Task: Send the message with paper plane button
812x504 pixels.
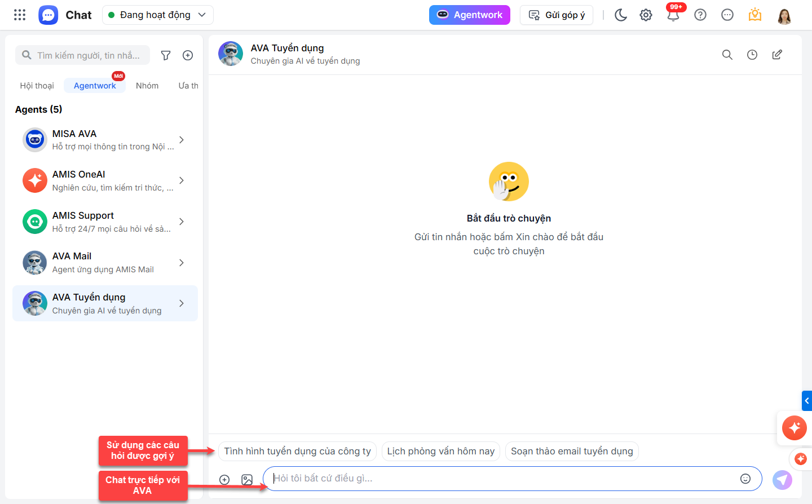Action: [782, 480]
